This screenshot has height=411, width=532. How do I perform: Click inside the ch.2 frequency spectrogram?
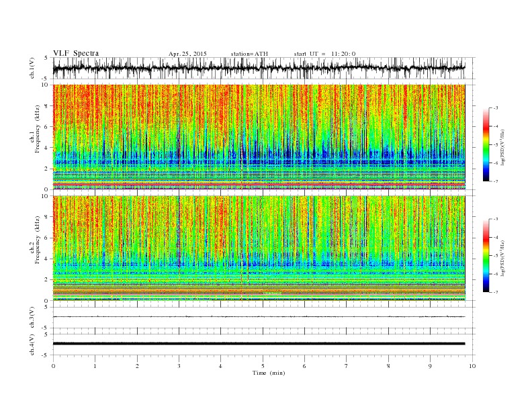click(x=259, y=248)
